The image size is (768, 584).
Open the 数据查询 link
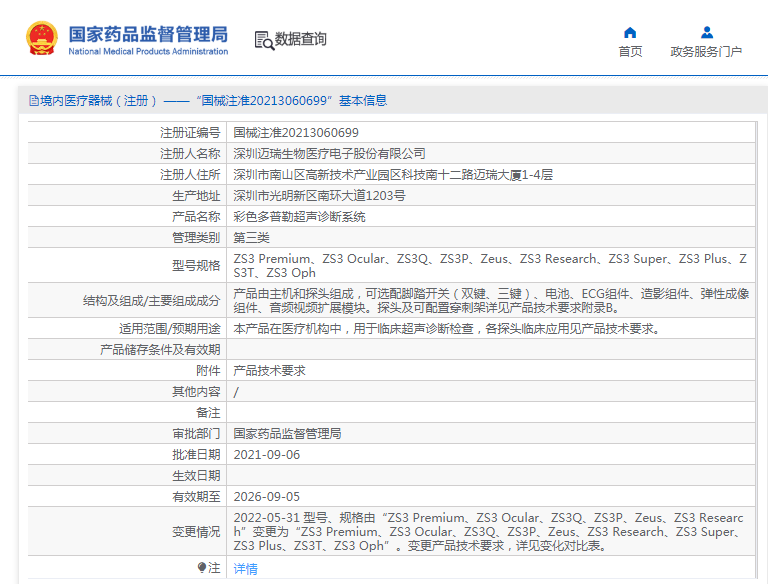(300, 39)
